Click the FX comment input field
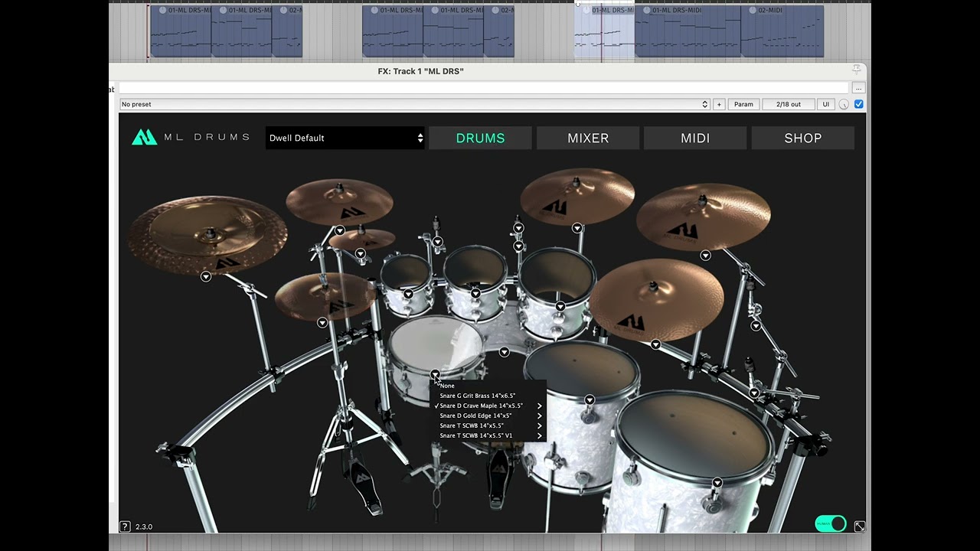980x551 pixels. click(483, 88)
